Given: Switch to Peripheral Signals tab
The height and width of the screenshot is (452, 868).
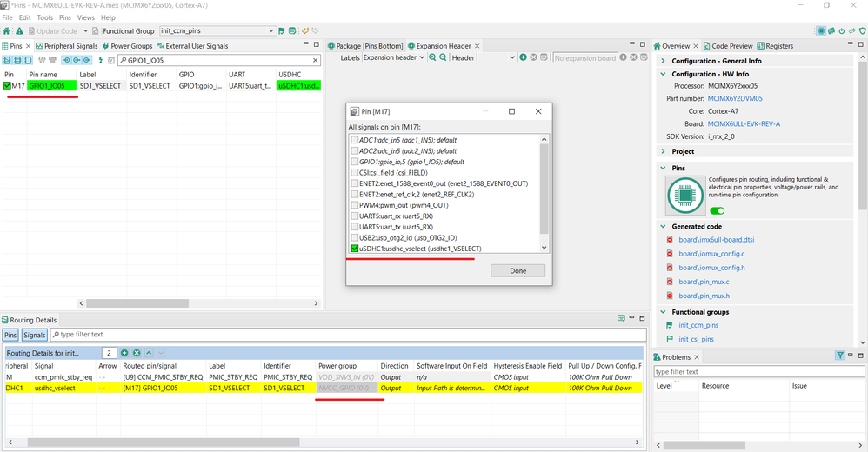Looking at the screenshot, I should [67, 46].
